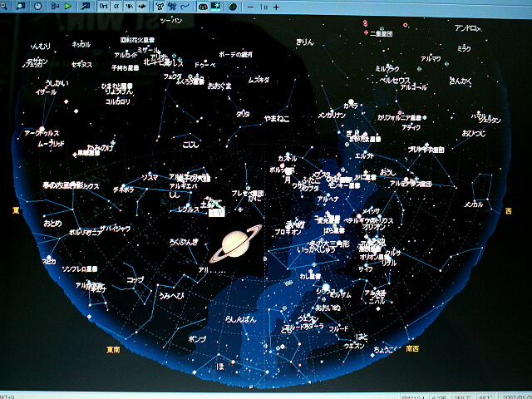Click the 2007/01 date field in status bar
The image size is (532, 399).
[x=517, y=397]
